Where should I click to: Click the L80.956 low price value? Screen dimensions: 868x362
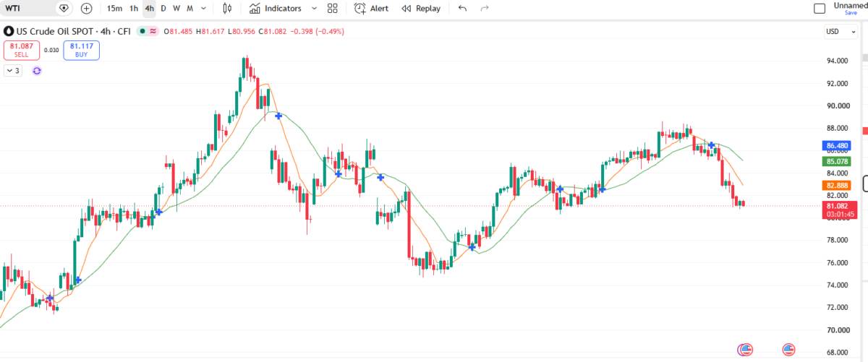[241, 31]
